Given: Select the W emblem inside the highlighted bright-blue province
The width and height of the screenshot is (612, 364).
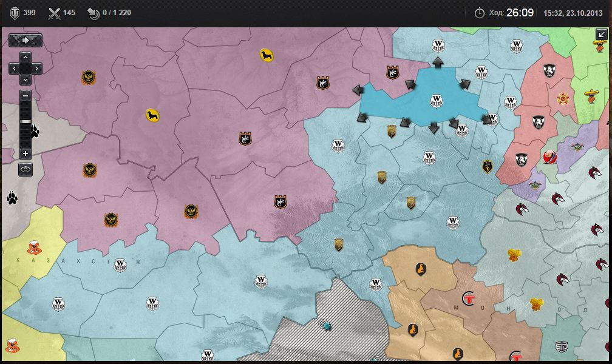Looking at the screenshot, I should coord(437,101).
